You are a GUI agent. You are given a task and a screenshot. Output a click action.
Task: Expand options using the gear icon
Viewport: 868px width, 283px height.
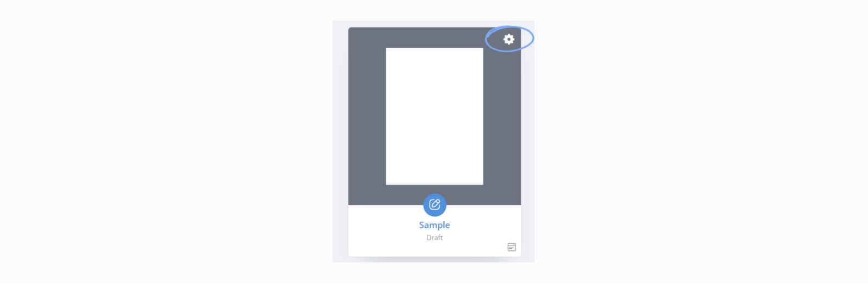pyautogui.click(x=508, y=39)
